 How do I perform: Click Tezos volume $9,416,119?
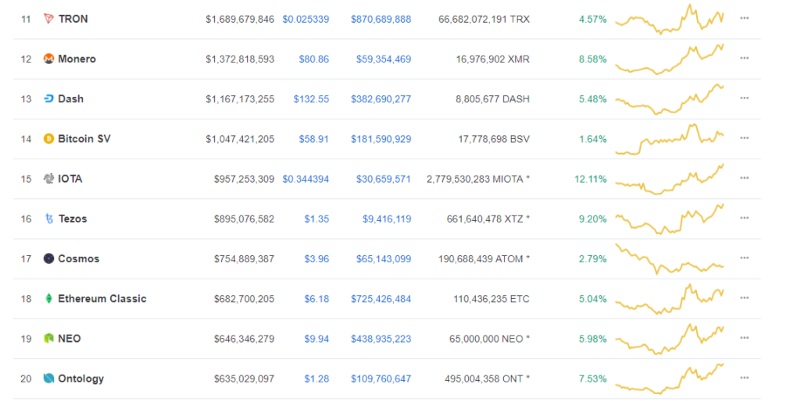click(387, 219)
